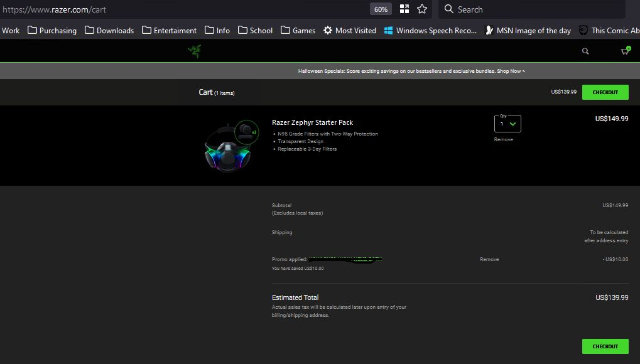Click the "Transparent Design" bullet
Image resolution: width=640 pixels, height=364 pixels.
[x=300, y=141]
